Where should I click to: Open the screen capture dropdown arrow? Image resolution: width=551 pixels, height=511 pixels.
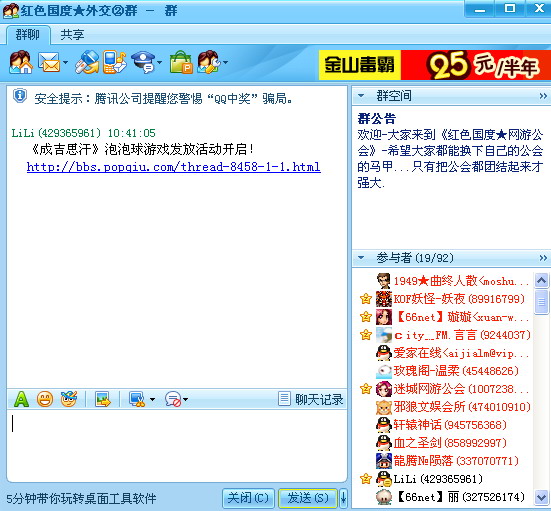pos(152,400)
